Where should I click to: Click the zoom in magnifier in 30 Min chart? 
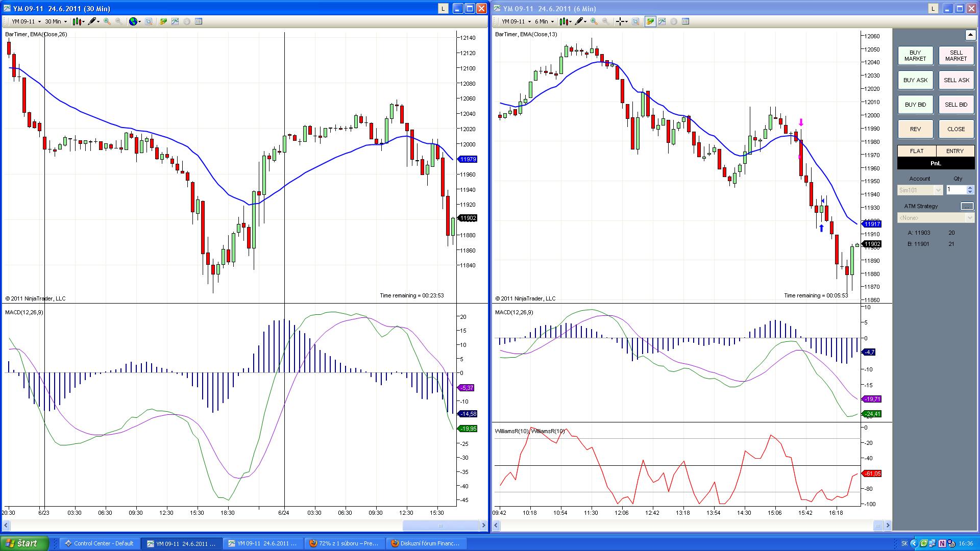(107, 21)
